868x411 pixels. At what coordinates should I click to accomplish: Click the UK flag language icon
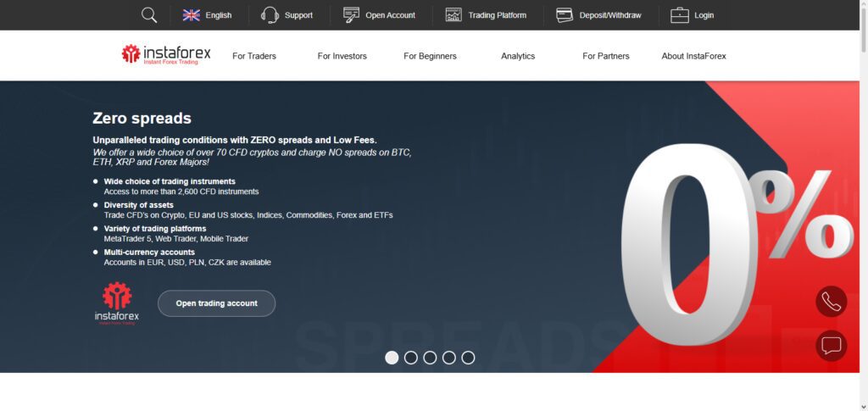[x=192, y=15]
